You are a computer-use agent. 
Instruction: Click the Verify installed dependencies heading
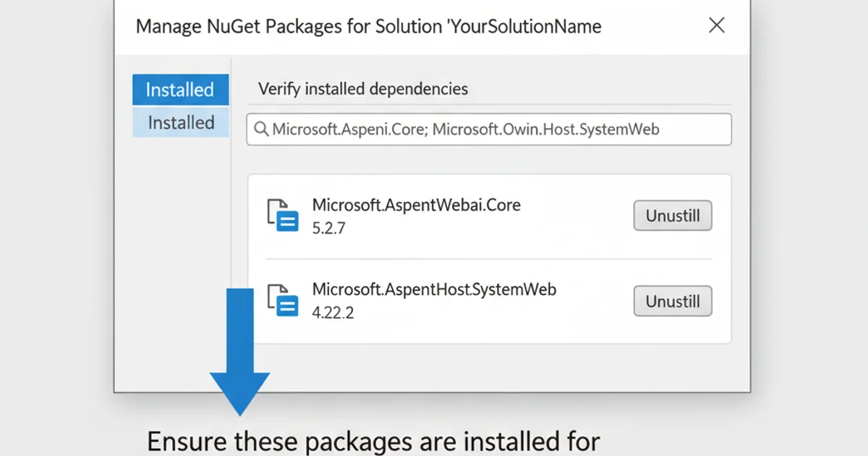tap(362, 88)
